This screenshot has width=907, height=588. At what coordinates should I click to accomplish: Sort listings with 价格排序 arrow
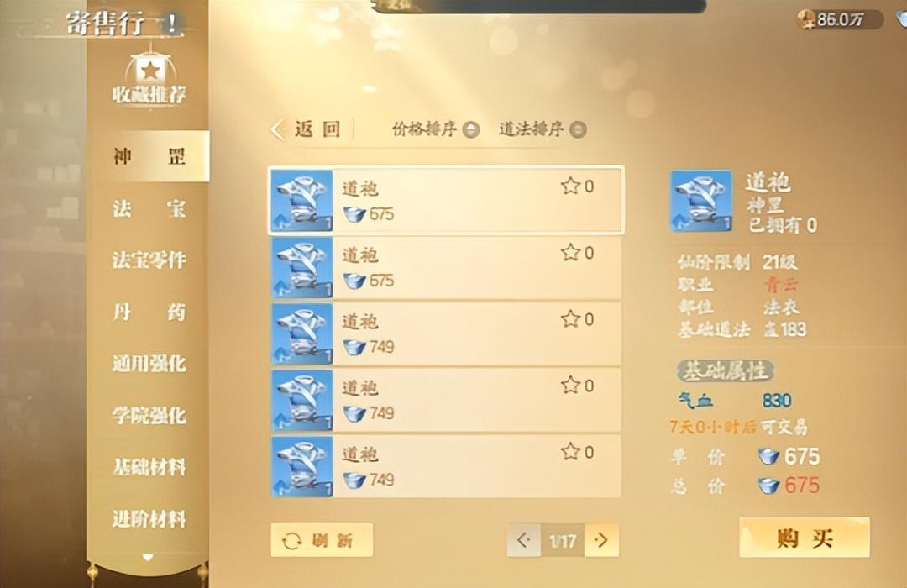pos(471,129)
